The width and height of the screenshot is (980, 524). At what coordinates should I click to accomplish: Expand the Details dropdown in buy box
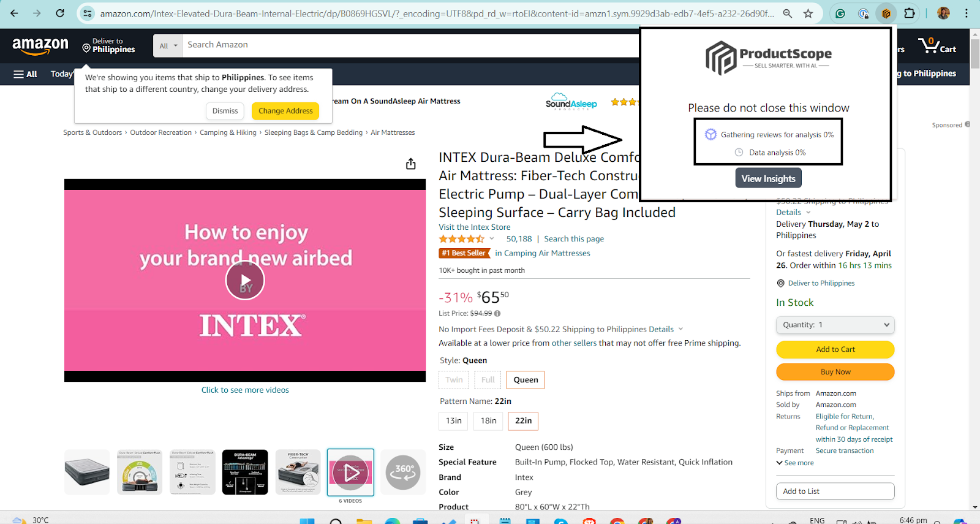click(793, 213)
